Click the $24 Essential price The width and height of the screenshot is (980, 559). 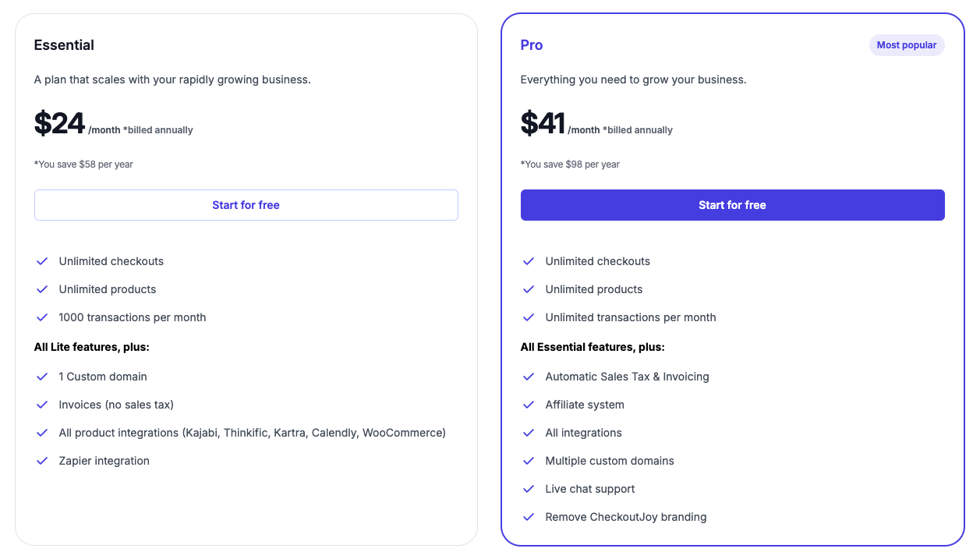point(59,124)
